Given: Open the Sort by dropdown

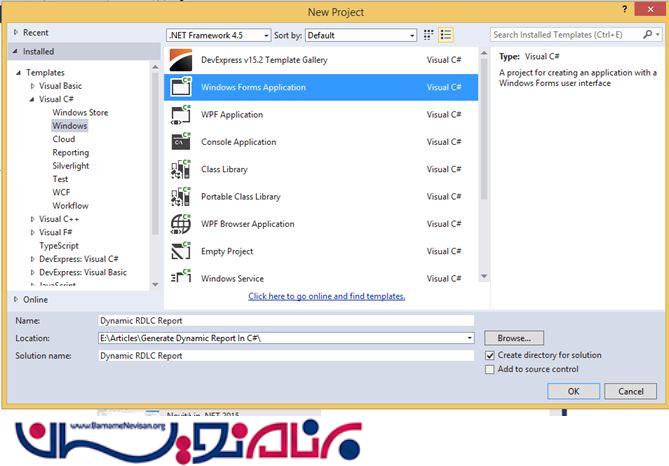Looking at the screenshot, I should 360,35.
